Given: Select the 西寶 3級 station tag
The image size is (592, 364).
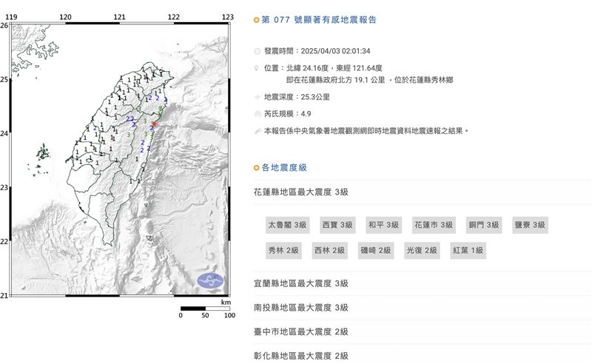Looking at the screenshot, I should 337,225.
